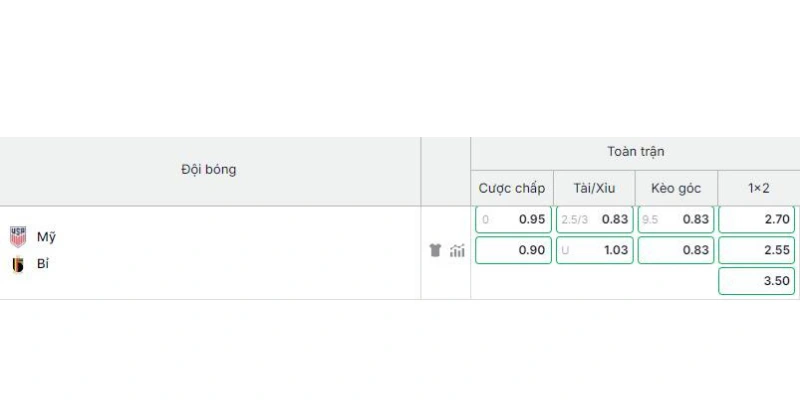The width and height of the screenshot is (800, 400).
Task: Choose corner bet 9.5 odds 0.83
Action: pyautogui.click(x=676, y=219)
